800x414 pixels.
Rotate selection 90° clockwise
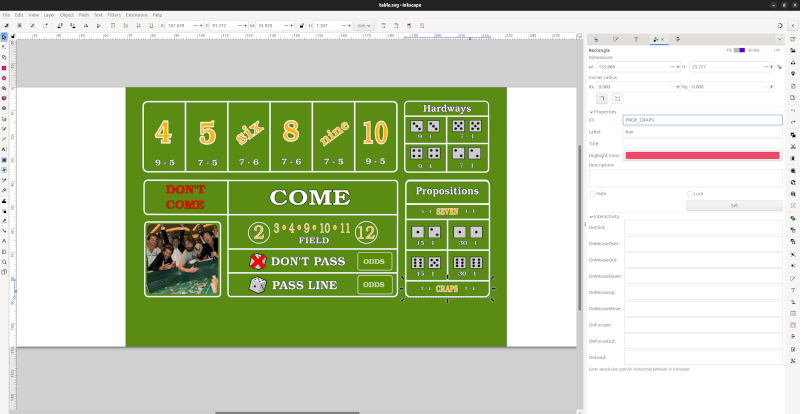pyautogui.click(x=73, y=25)
